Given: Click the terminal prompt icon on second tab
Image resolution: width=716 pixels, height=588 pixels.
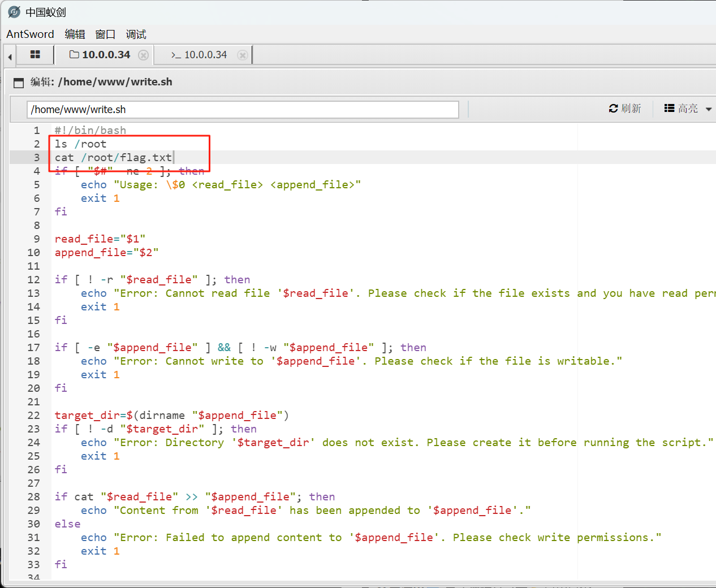Looking at the screenshot, I should tap(176, 55).
